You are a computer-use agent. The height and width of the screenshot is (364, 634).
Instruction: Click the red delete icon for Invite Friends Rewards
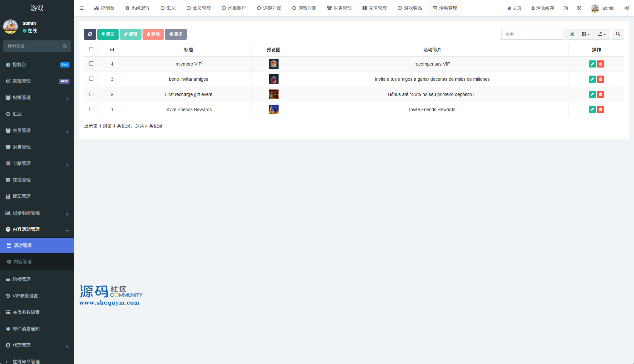tap(600, 109)
